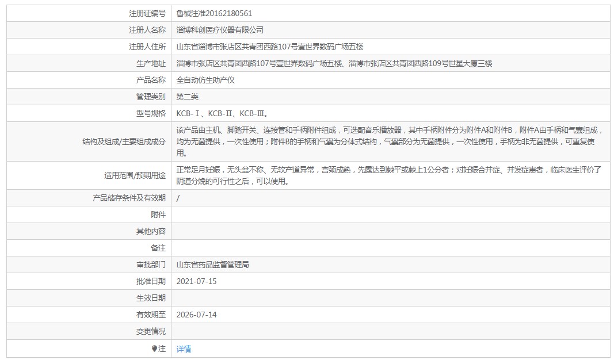Image resolution: width=614 pixels, height=364 pixels.
Task: Click the 注册人名称 label
Action: [x=147, y=30]
